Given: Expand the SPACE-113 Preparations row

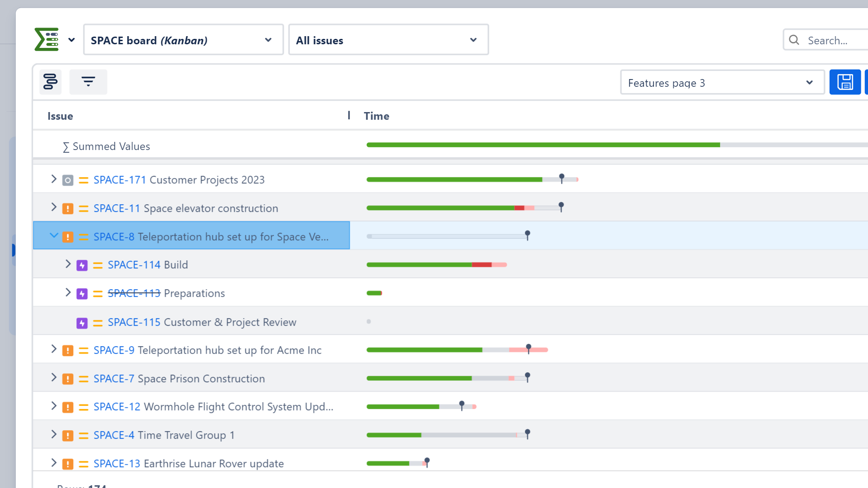Looking at the screenshot, I should [x=68, y=293].
